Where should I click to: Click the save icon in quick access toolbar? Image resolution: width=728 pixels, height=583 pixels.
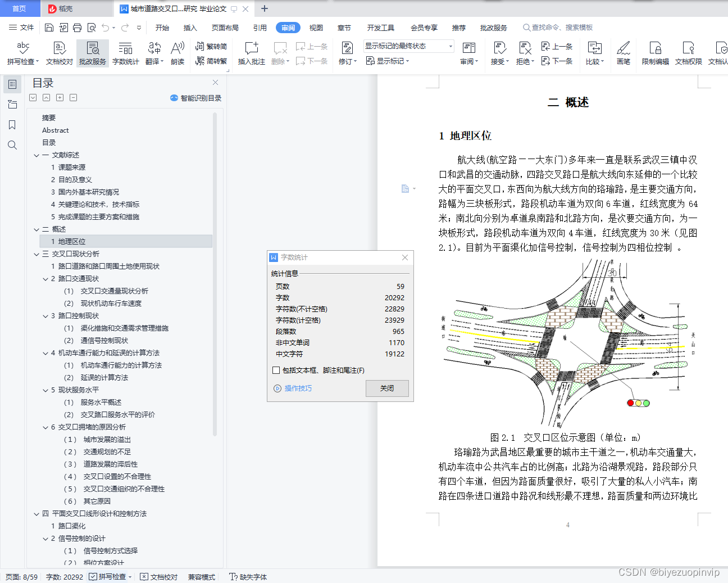tap(49, 28)
